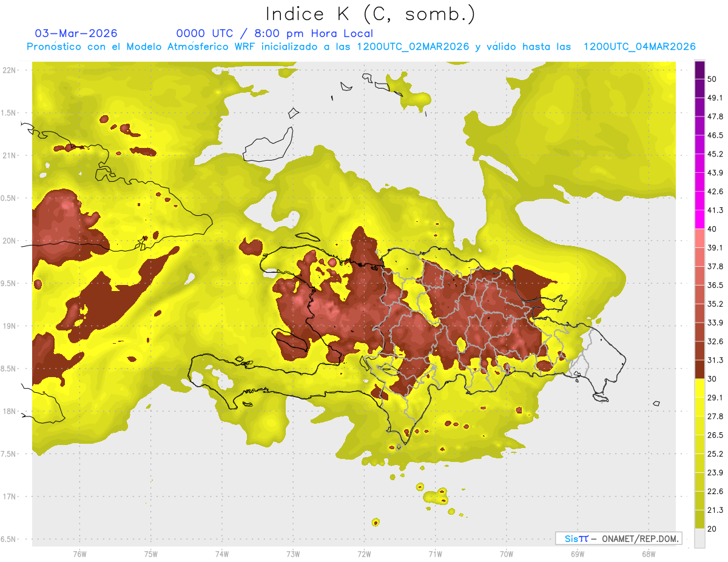This screenshot has width=728, height=562.
Task: Click the '71W' longitude axis label
Action: [435, 554]
